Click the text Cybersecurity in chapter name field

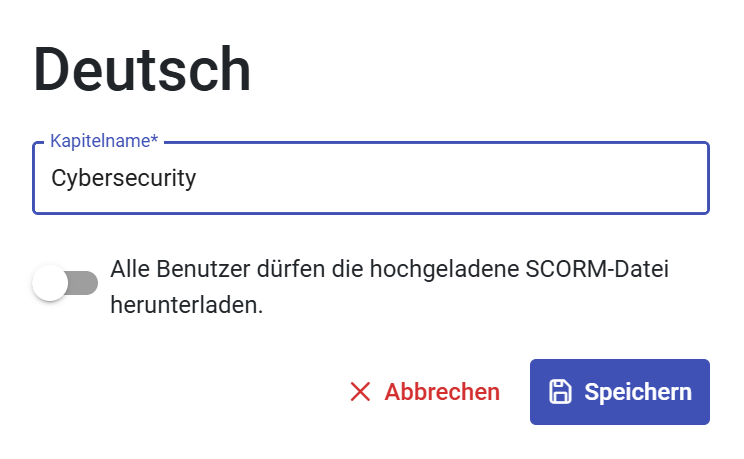coord(124,179)
